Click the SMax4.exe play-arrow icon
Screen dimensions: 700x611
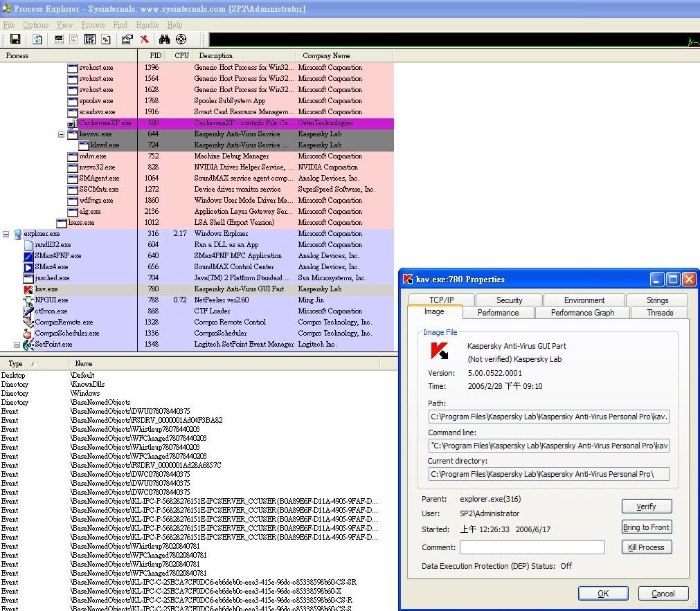tap(28, 267)
